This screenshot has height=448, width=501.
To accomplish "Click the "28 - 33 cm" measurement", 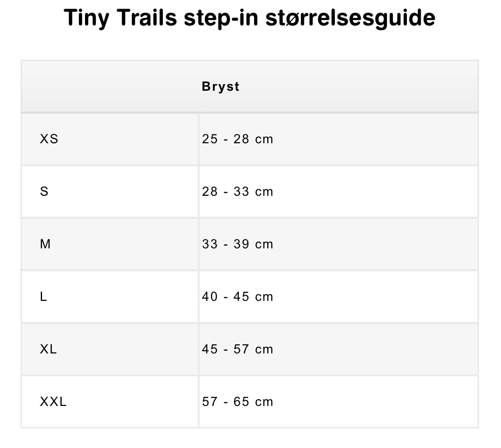I will (237, 192).
